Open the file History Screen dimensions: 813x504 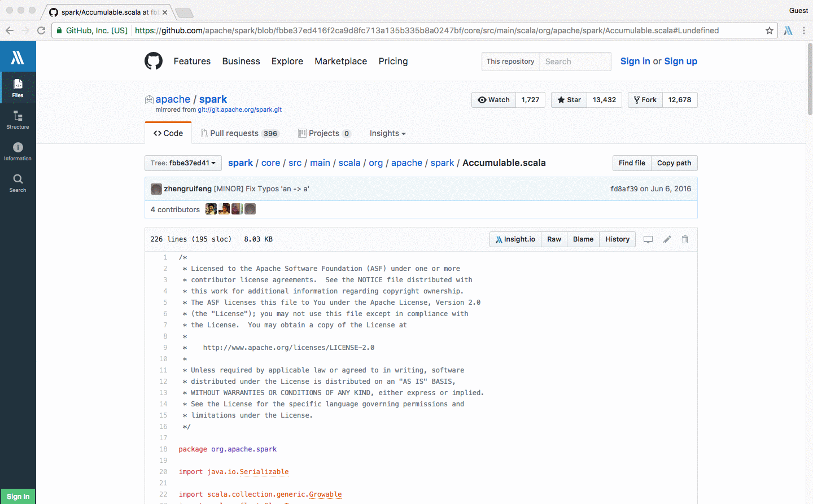[x=618, y=239]
